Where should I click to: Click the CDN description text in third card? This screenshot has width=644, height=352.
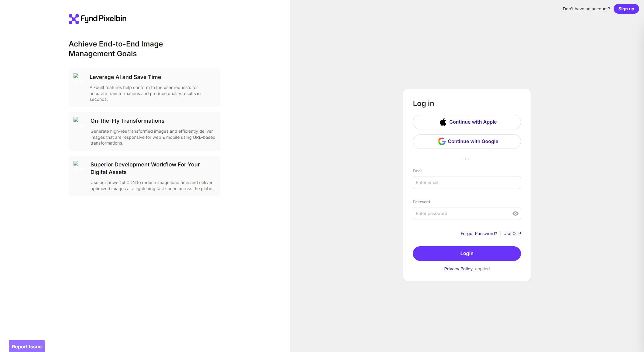coord(152,186)
